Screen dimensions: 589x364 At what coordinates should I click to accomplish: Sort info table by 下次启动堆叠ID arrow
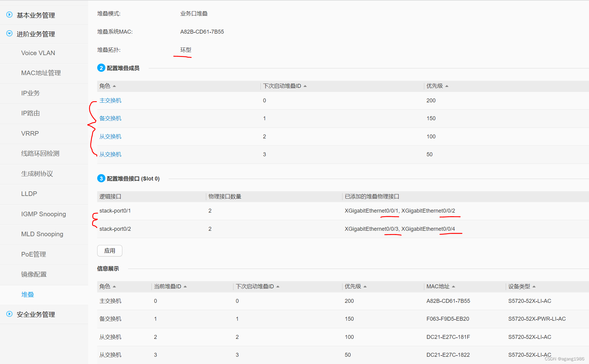coord(278,286)
